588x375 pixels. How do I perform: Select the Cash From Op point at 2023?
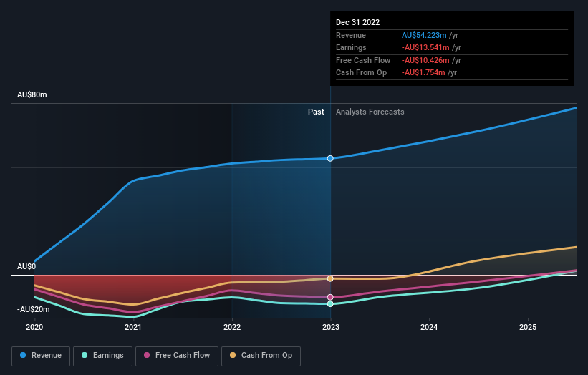point(330,278)
